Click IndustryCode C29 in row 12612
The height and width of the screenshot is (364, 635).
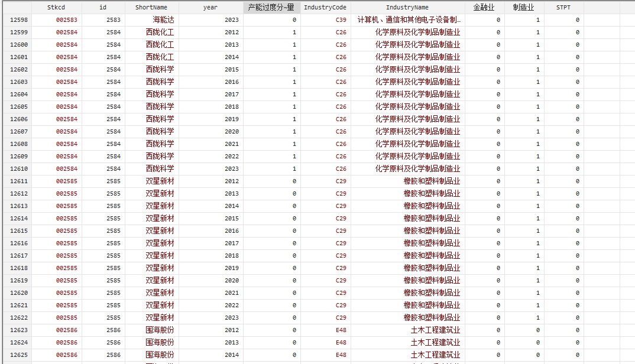point(341,194)
